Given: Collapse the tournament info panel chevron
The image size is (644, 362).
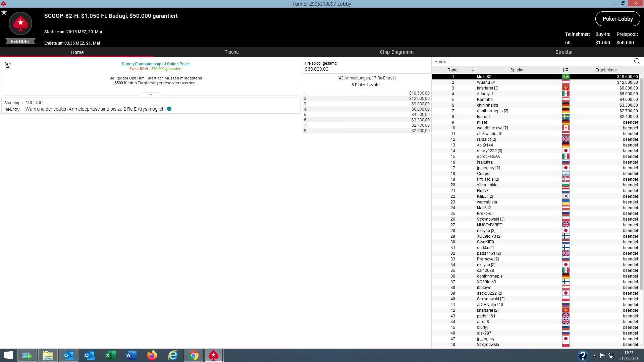Looking at the screenshot, I should click(151, 95).
